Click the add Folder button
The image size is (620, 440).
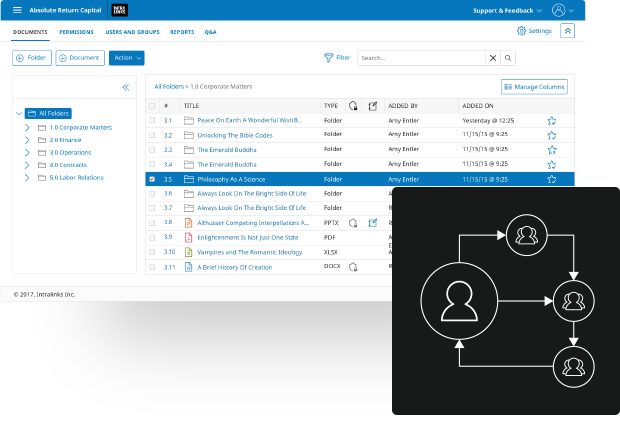32,58
